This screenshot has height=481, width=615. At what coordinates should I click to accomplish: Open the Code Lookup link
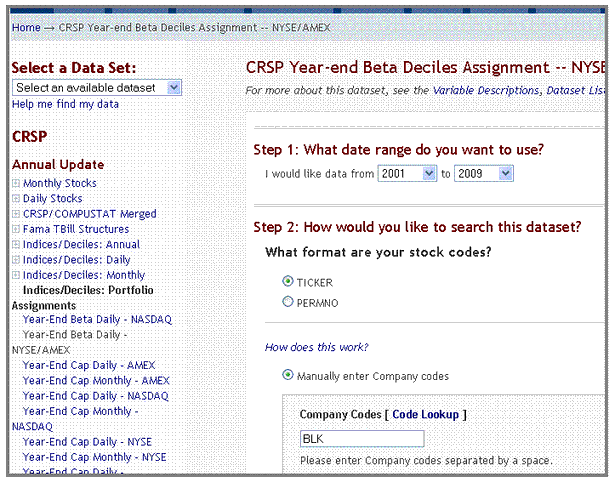(x=426, y=415)
